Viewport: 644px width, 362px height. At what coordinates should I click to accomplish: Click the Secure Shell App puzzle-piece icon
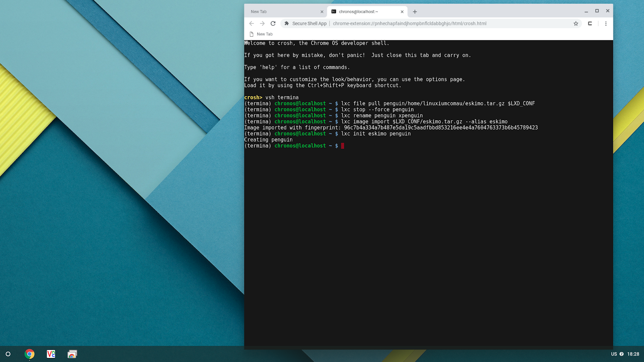287,23
